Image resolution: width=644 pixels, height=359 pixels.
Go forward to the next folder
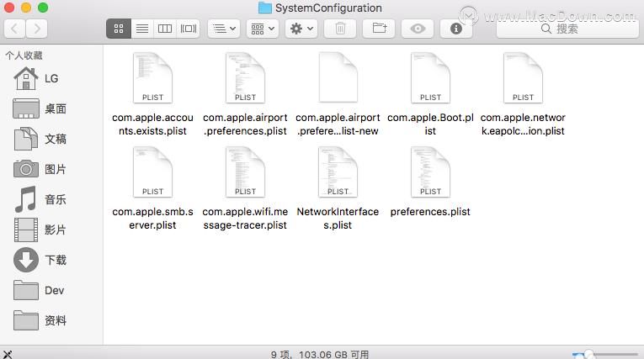pyautogui.click(x=36, y=29)
